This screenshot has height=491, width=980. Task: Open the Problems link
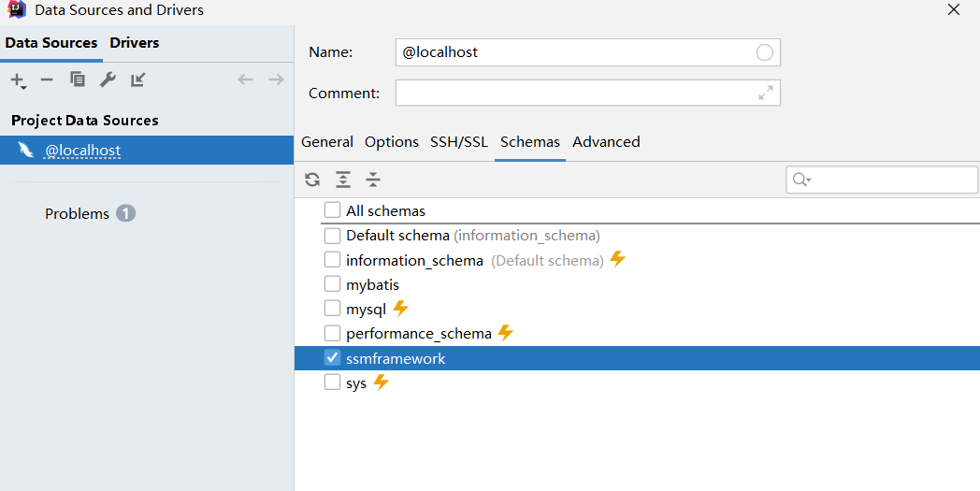coord(78,214)
